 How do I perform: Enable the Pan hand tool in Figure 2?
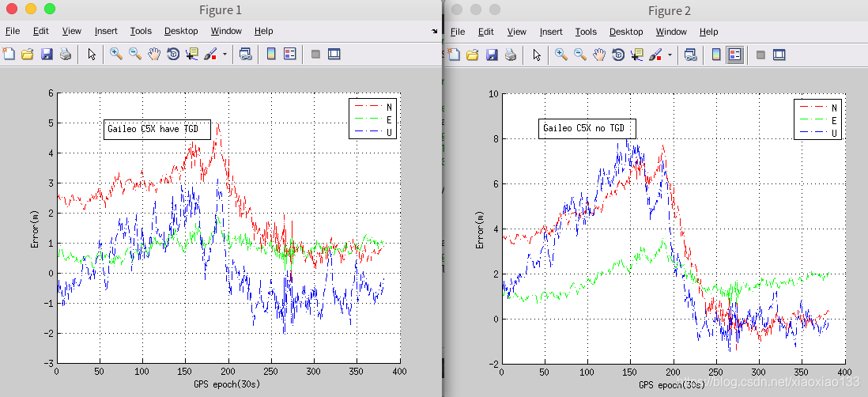(x=599, y=55)
